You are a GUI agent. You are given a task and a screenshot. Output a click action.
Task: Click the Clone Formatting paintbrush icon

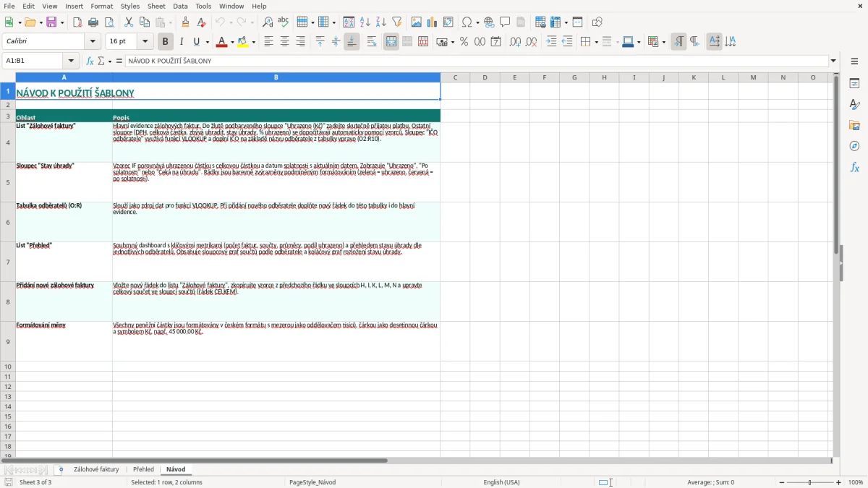(x=185, y=22)
